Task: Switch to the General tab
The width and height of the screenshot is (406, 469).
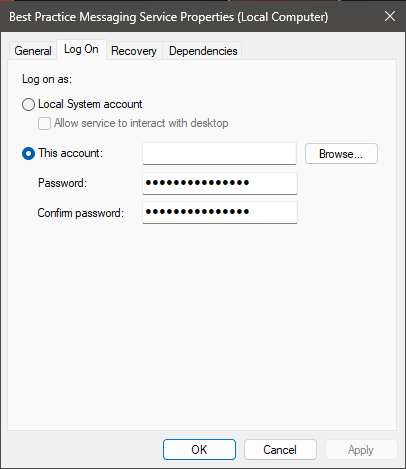Action: pyautogui.click(x=33, y=51)
